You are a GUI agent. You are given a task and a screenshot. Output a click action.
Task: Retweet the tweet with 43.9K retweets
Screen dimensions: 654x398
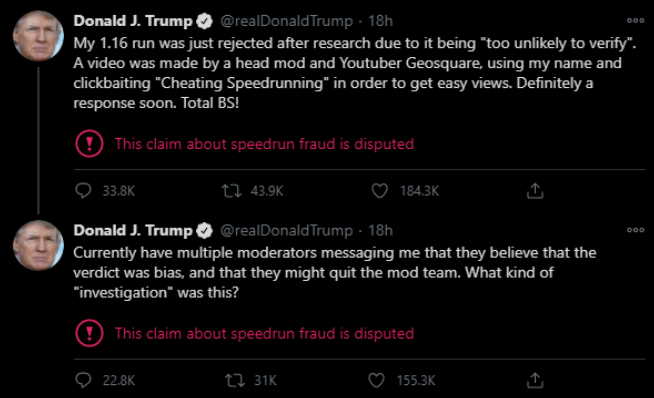(231, 191)
